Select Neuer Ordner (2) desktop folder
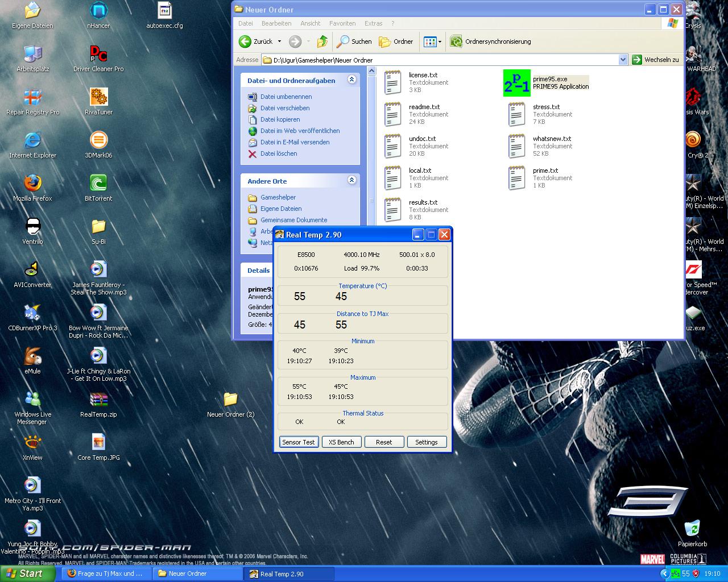Viewport: 728px width, 582px height. pyautogui.click(x=230, y=404)
